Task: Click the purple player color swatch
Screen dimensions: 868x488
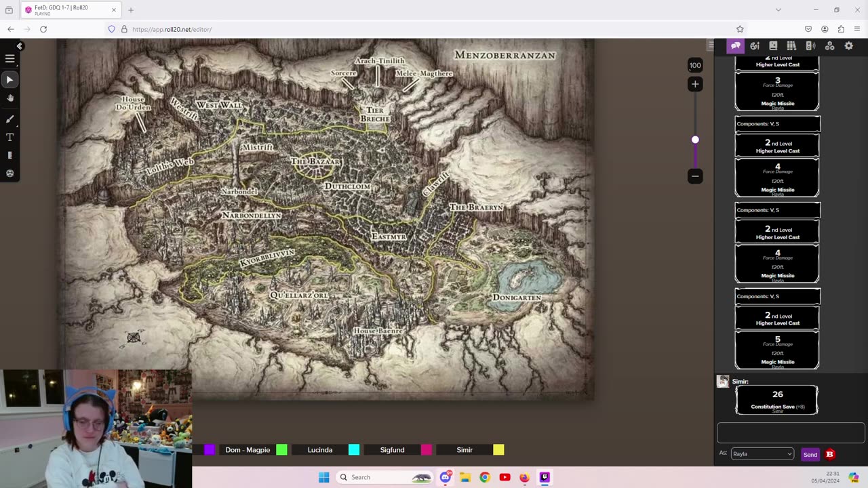Action: 210,450
